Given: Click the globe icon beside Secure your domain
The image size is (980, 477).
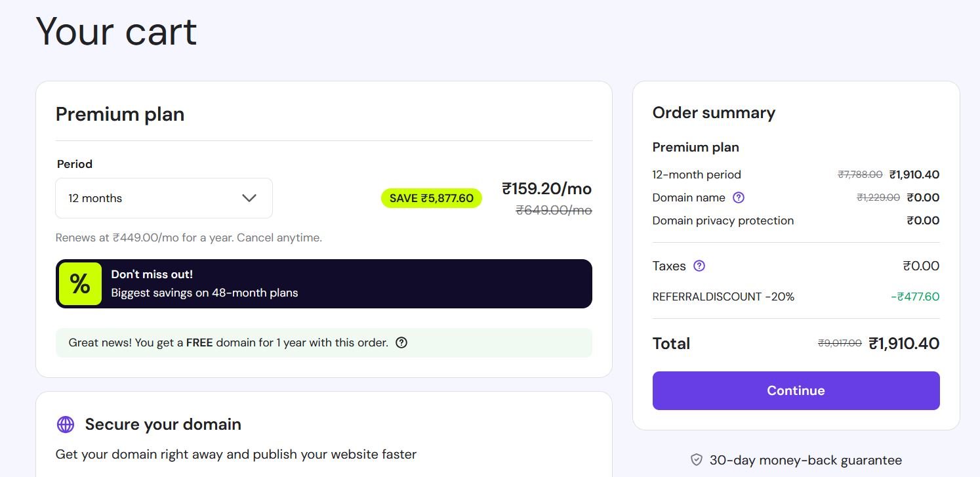Looking at the screenshot, I should click(66, 425).
